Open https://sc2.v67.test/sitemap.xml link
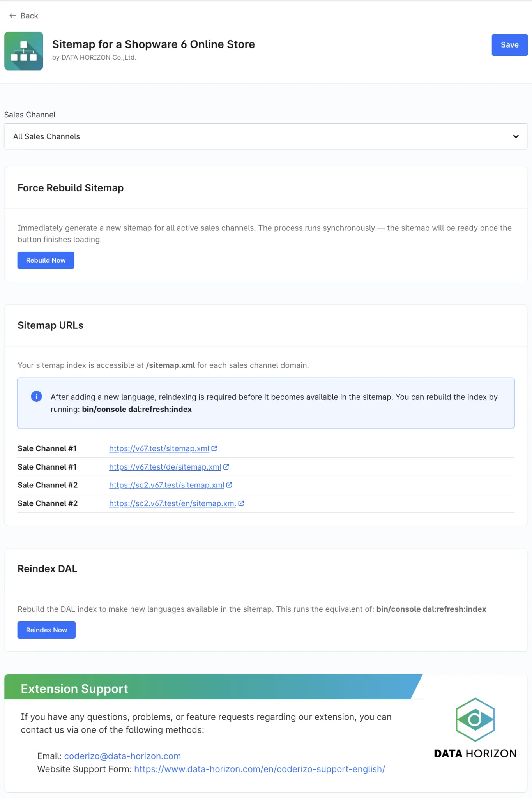Viewport: 532px width, 798px height. [167, 485]
